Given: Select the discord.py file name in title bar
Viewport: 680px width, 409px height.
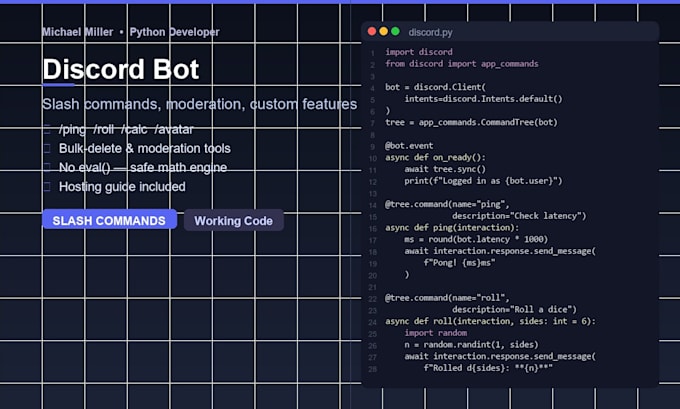Looking at the screenshot, I should [430, 33].
